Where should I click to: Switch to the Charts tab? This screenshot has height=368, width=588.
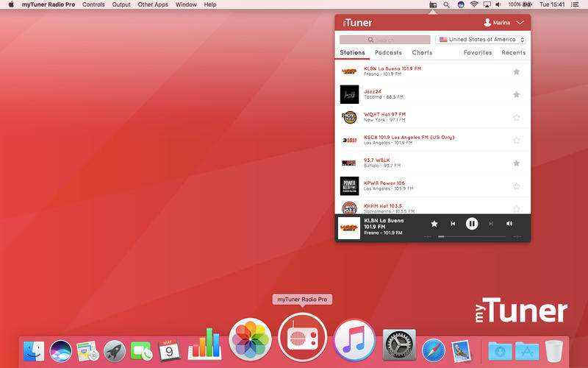tap(422, 52)
